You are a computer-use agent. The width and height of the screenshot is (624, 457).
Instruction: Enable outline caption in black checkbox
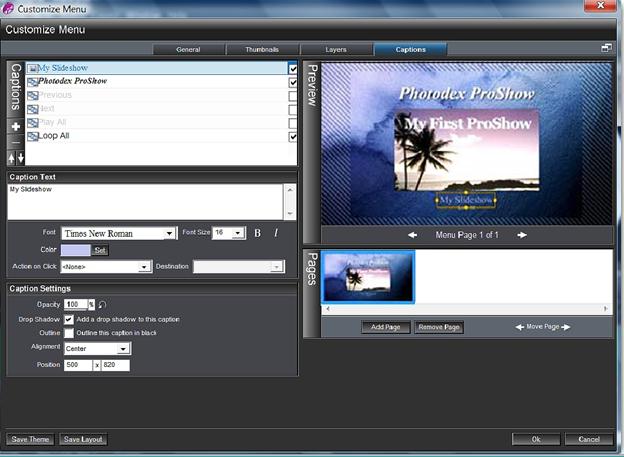click(69, 333)
